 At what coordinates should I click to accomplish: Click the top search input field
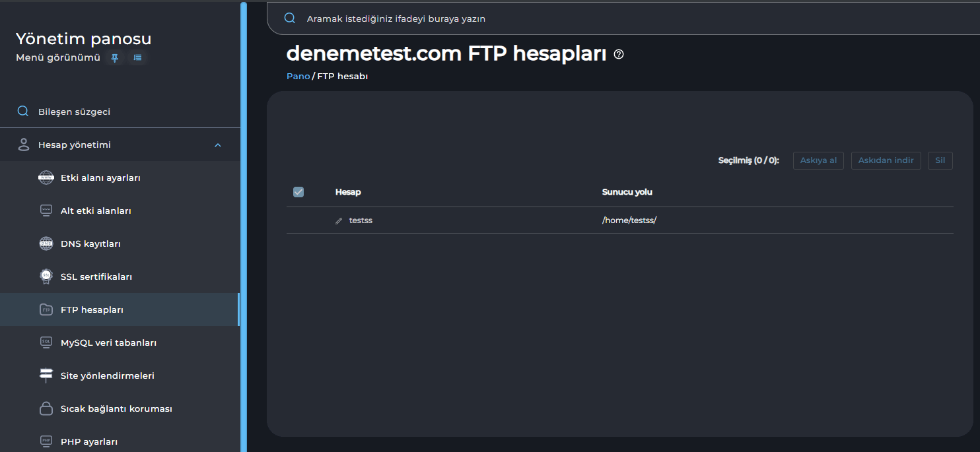coord(594,18)
